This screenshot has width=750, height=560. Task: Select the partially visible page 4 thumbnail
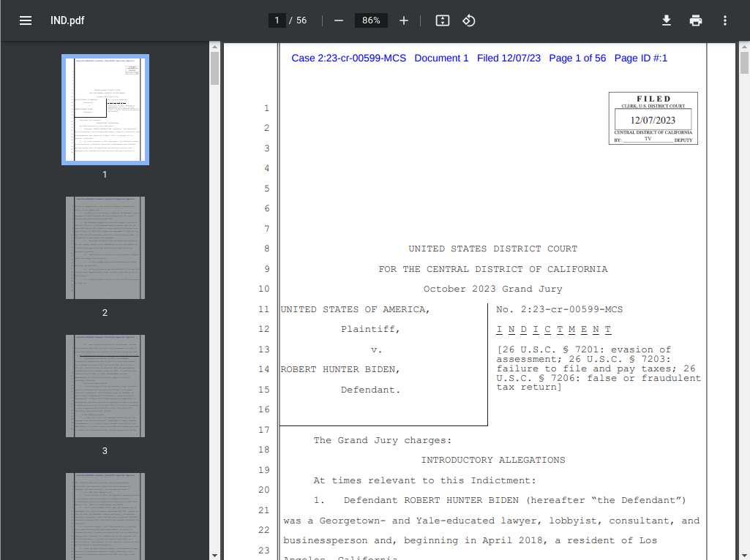(x=105, y=516)
